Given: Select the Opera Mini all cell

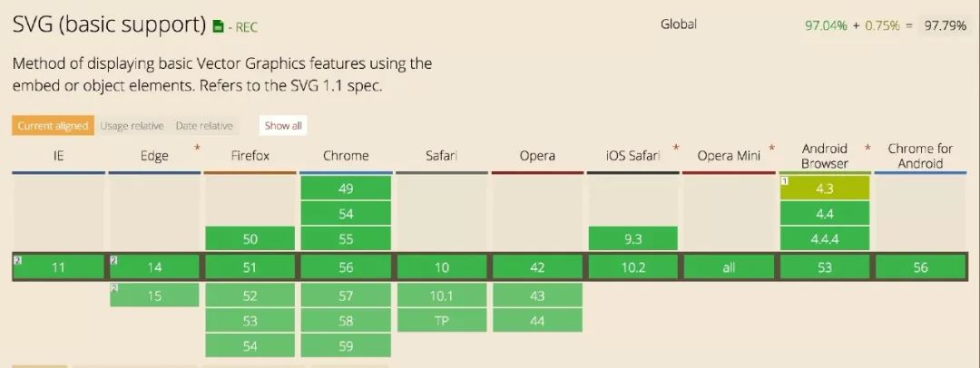Looking at the screenshot, I should coord(728,267).
